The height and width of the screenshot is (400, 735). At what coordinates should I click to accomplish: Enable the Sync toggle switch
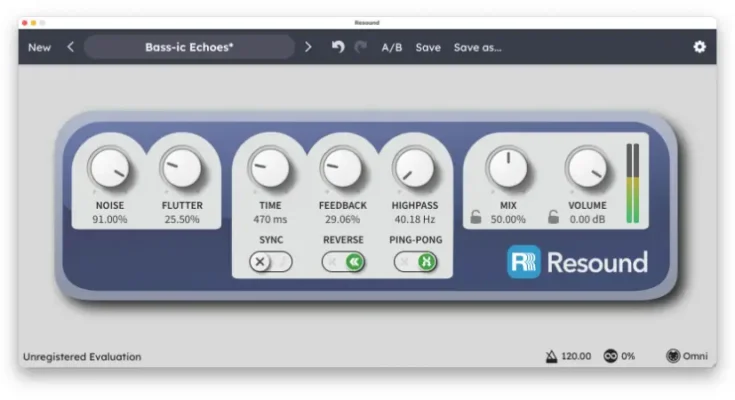click(270, 262)
